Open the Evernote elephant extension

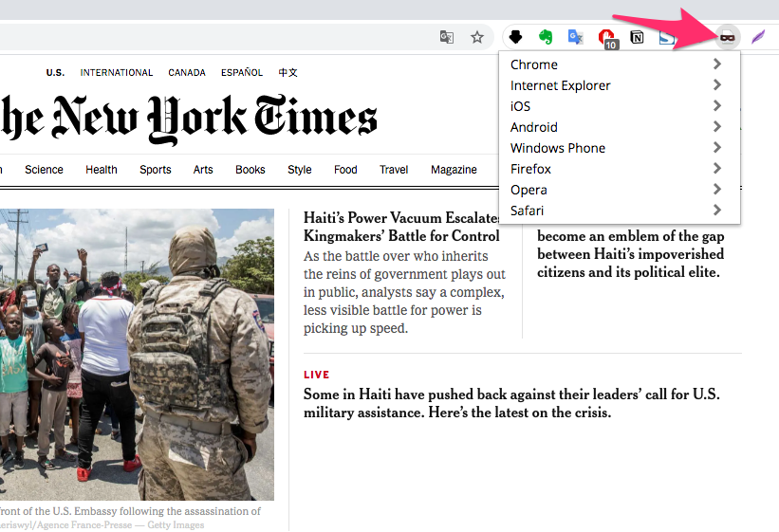[x=546, y=37]
